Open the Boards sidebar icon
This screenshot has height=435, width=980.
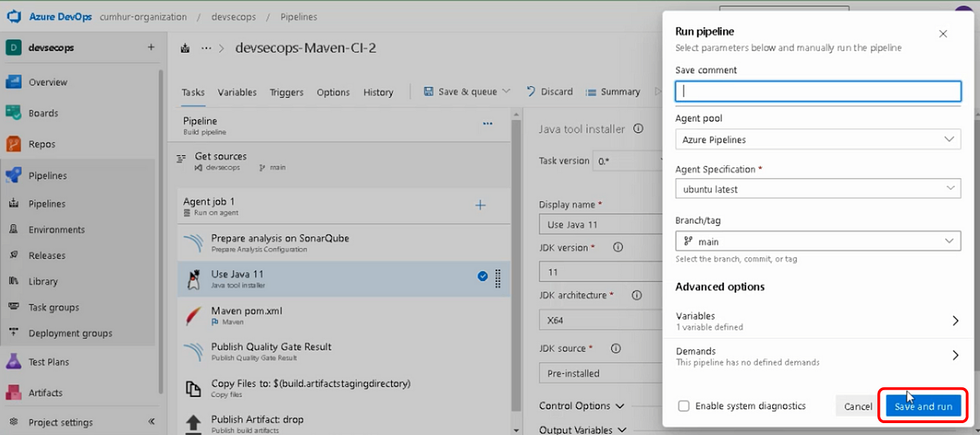[14, 113]
